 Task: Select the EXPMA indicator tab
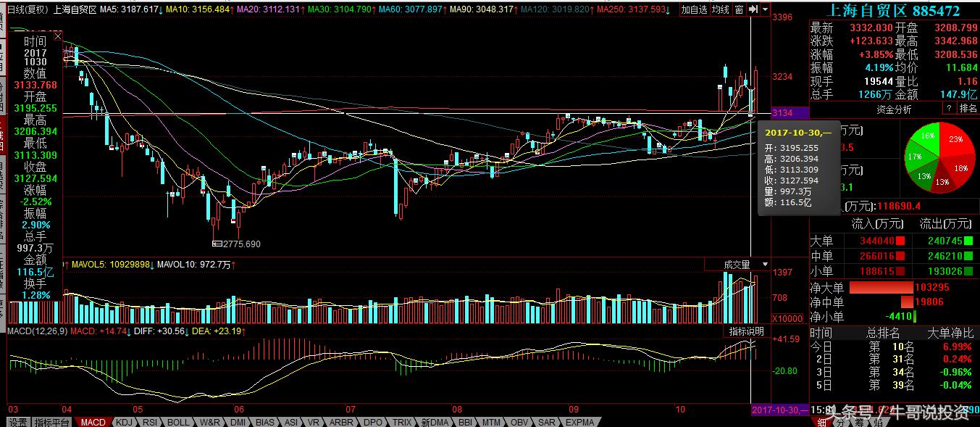(579, 422)
